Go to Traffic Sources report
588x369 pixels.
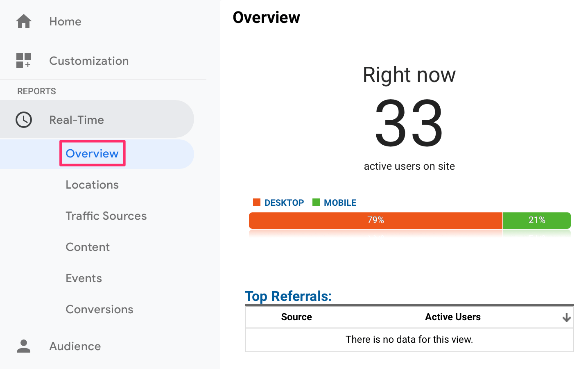tap(106, 216)
